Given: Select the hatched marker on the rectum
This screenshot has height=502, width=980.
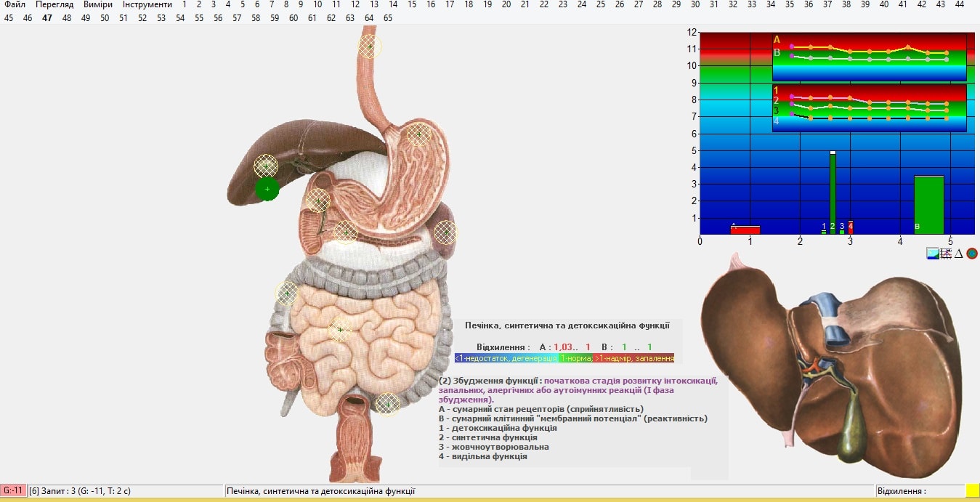Looking at the screenshot, I should click(x=388, y=405).
